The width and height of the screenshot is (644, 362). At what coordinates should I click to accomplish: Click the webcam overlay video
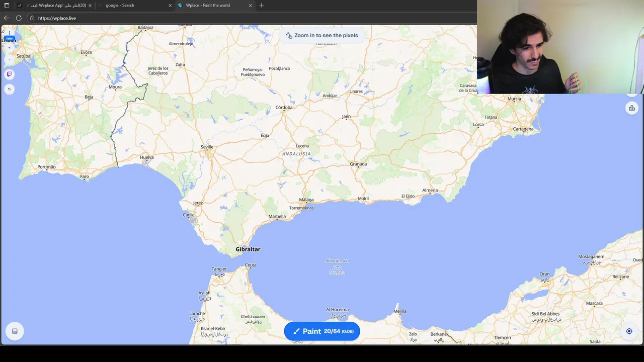point(560,47)
